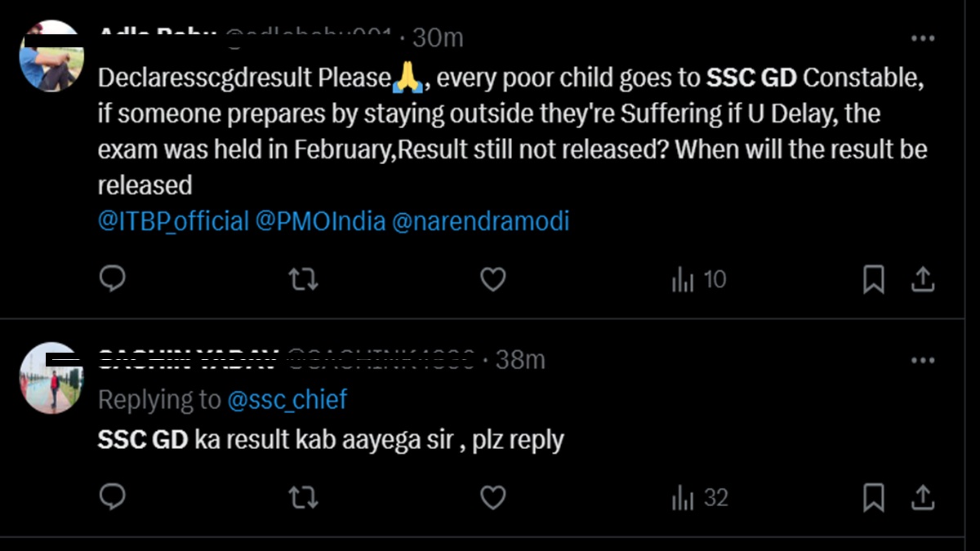Retweet the tweet replying to @ssc_chief
Viewport: 980px width, 551px height.
pos(303,497)
